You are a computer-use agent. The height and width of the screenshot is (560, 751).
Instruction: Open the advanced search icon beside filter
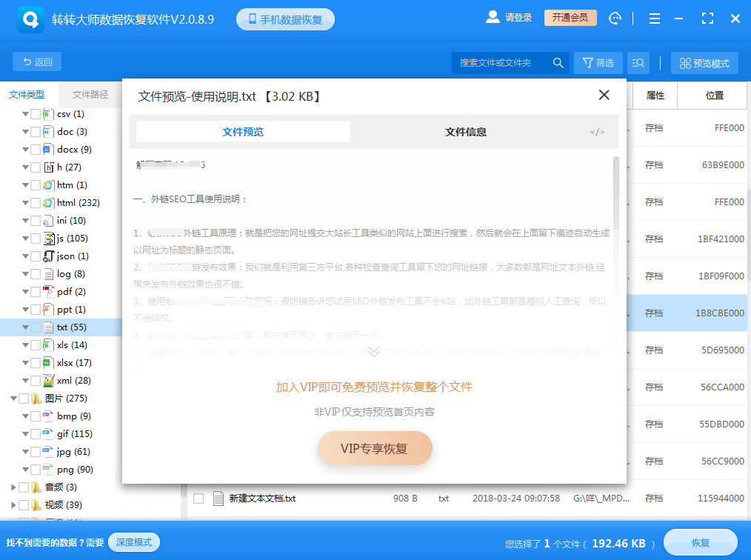(x=638, y=62)
